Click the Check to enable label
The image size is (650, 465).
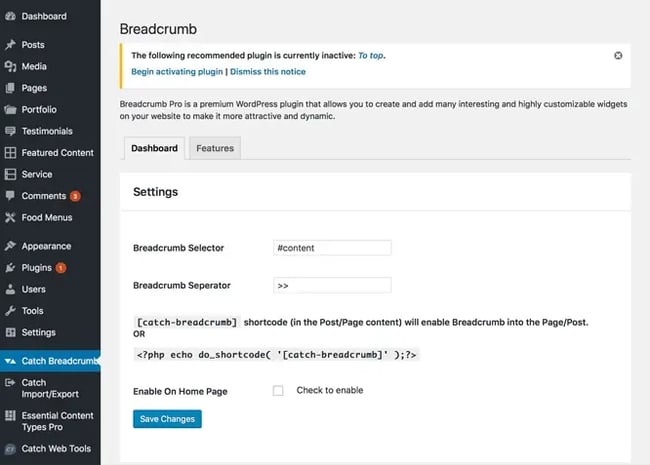[x=330, y=390]
